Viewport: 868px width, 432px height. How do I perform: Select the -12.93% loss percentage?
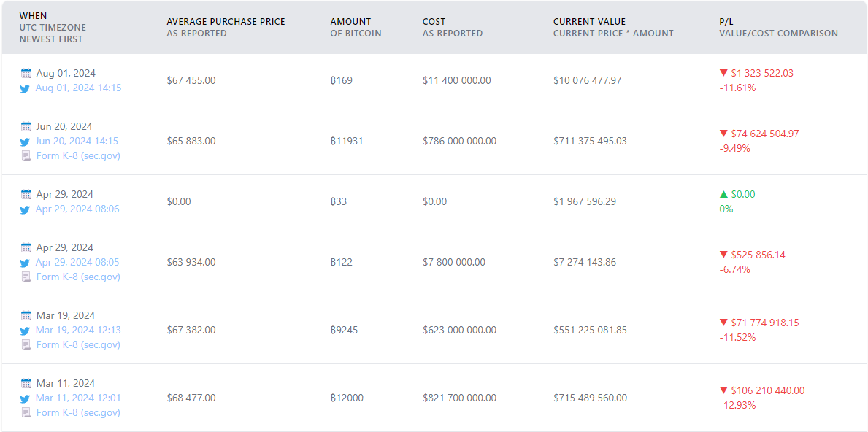click(x=737, y=406)
